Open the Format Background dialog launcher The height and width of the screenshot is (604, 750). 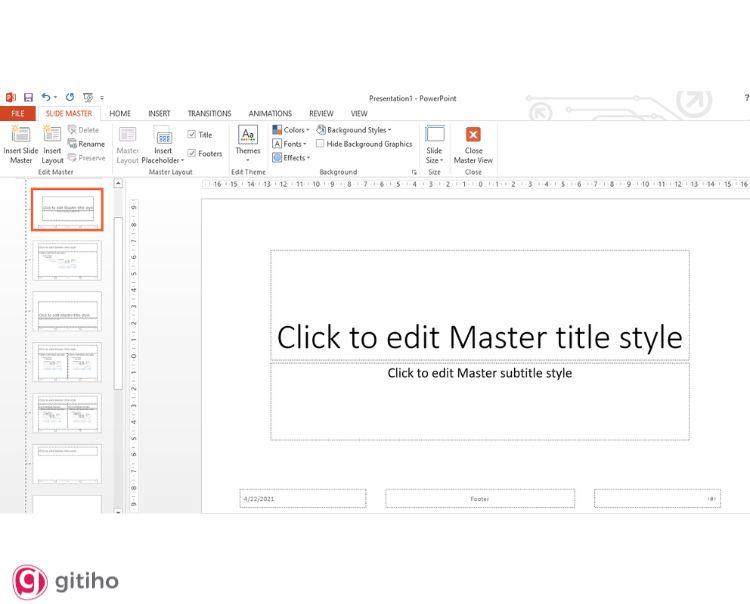pos(414,172)
